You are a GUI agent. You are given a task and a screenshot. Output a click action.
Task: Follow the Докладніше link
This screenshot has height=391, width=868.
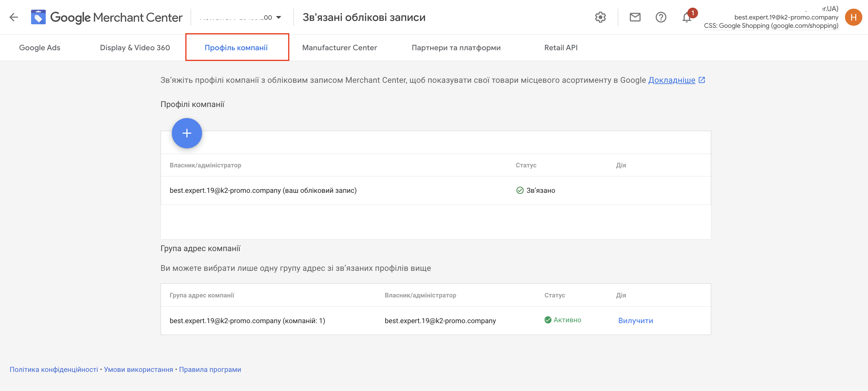pos(672,80)
